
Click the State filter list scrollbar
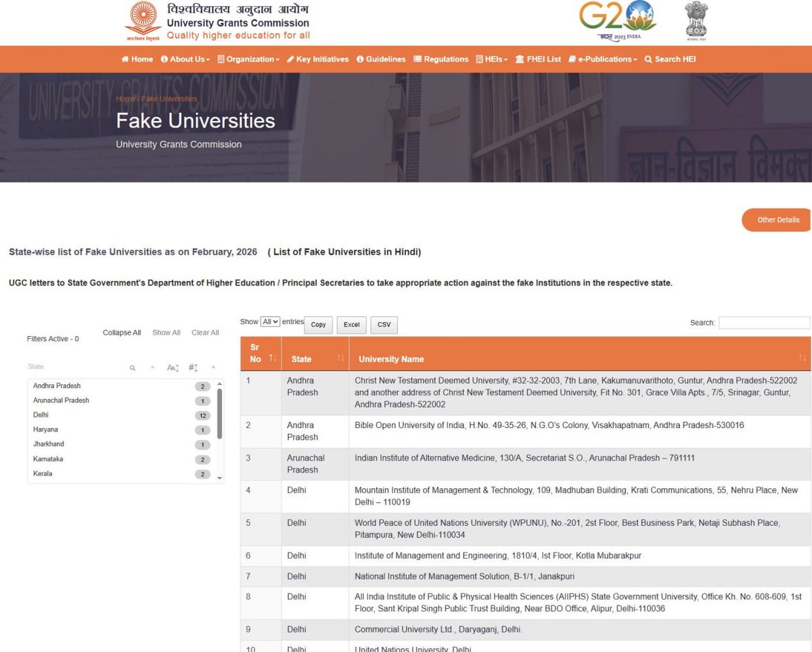pos(219,413)
